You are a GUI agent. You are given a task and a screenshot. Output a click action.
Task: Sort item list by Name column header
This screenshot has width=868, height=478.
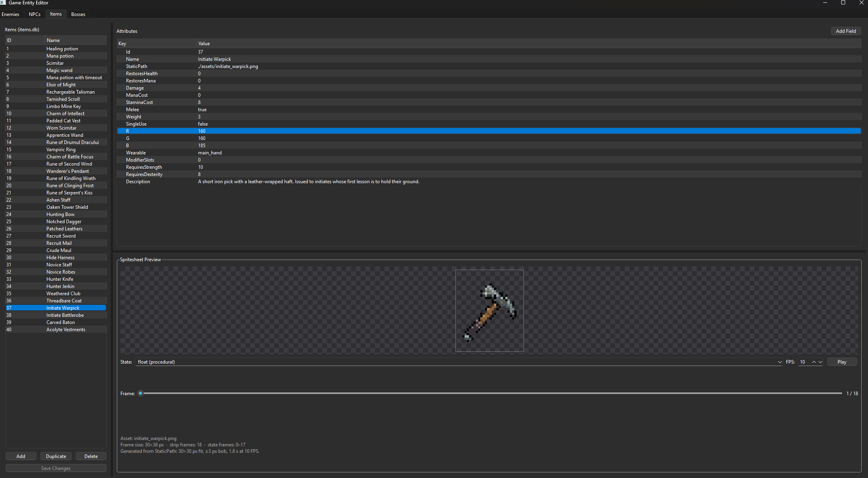pyautogui.click(x=76, y=40)
